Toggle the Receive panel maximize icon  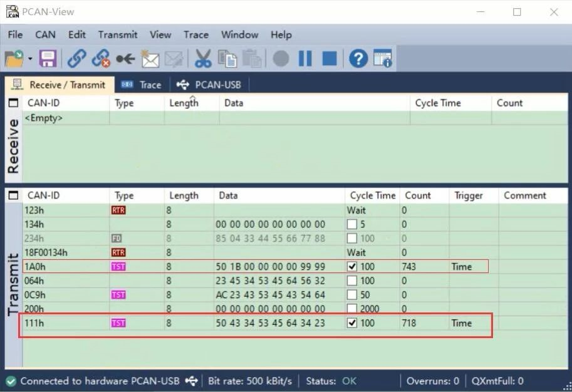coord(13,103)
